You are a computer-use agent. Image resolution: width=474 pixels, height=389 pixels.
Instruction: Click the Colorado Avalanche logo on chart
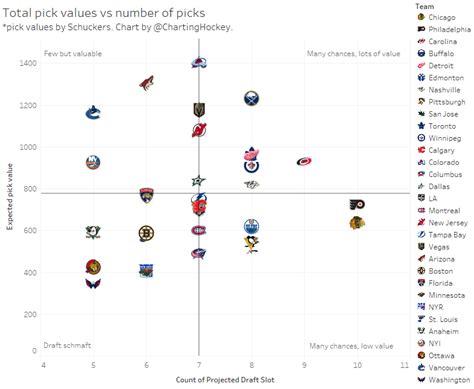(x=199, y=63)
